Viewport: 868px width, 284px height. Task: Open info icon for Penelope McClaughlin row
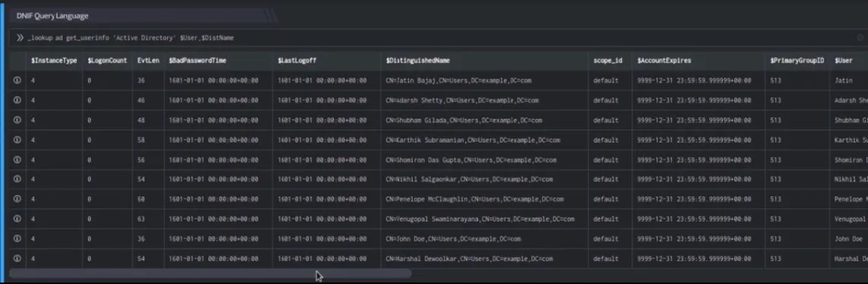(x=17, y=199)
